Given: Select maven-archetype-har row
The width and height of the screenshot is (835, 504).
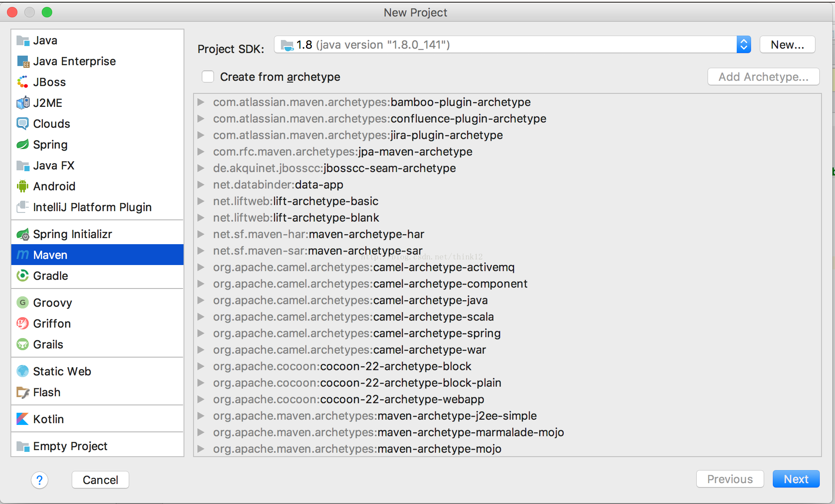Looking at the screenshot, I should point(507,234).
